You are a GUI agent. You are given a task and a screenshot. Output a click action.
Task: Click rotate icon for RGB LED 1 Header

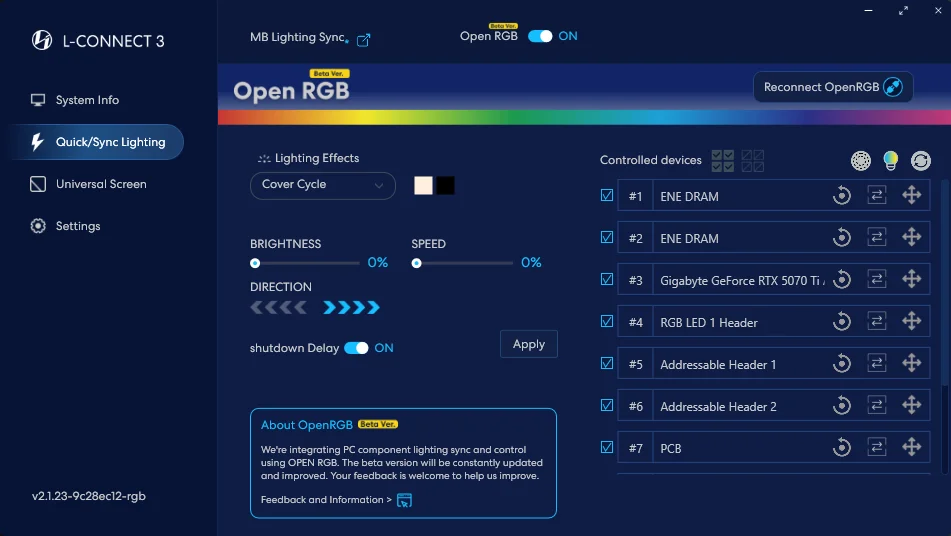[x=842, y=321]
